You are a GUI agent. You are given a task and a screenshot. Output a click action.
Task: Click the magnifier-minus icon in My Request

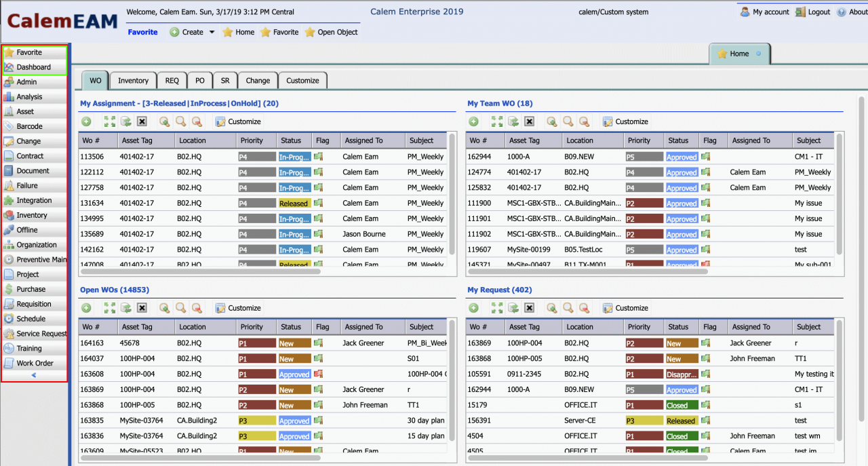coord(584,308)
